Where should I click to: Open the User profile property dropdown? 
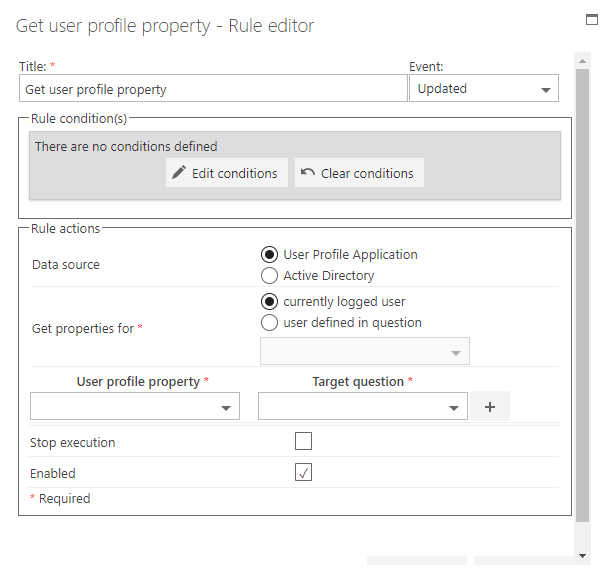(x=135, y=406)
